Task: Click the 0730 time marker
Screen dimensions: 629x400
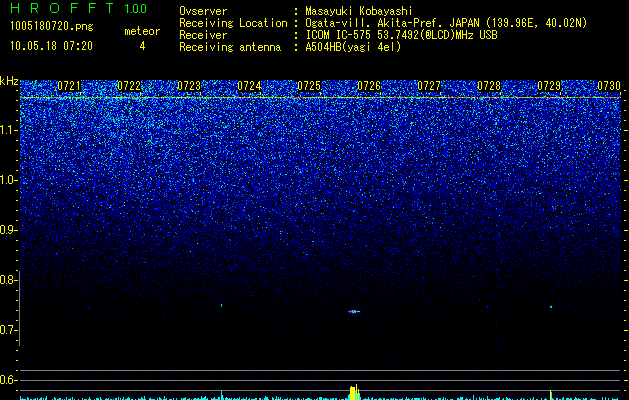Action: click(609, 86)
